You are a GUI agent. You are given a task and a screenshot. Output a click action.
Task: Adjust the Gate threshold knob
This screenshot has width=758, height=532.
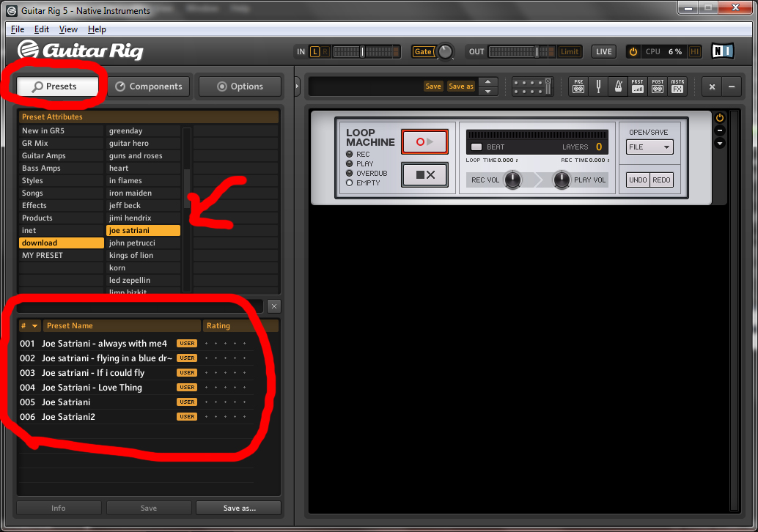pos(445,52)
